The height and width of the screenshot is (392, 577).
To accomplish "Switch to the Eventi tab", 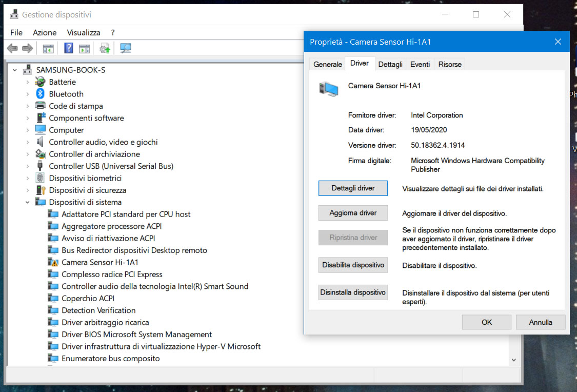I will click(x=420, y=65).
